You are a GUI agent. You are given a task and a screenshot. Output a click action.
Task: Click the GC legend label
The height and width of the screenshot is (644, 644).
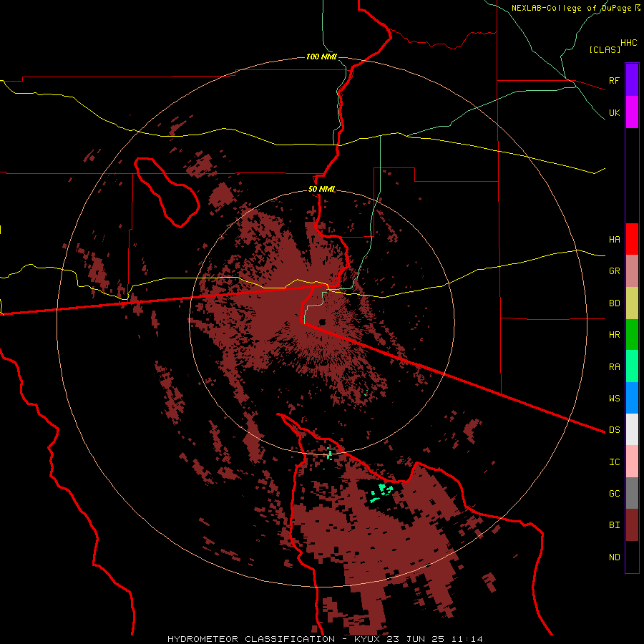[x=615, y=493]
